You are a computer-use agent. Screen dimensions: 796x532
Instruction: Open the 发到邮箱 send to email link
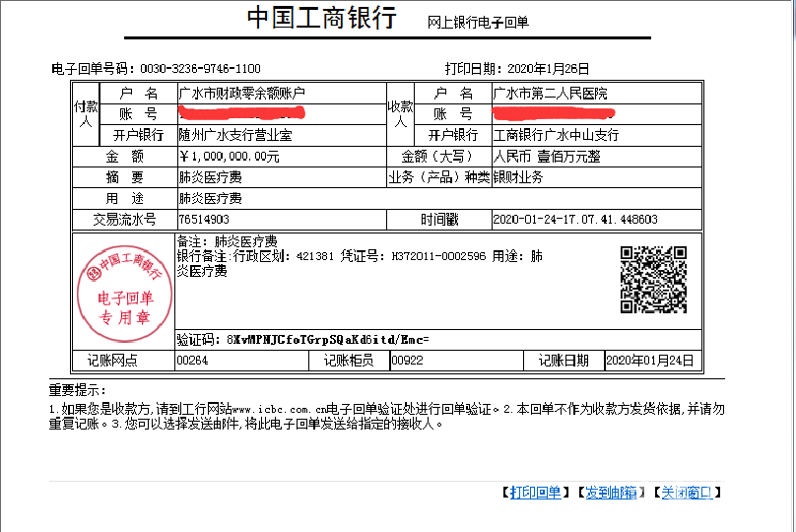611,493
